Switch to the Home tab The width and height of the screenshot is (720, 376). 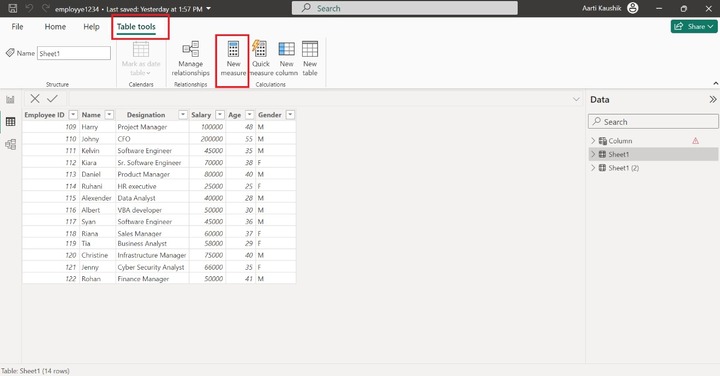55,27
